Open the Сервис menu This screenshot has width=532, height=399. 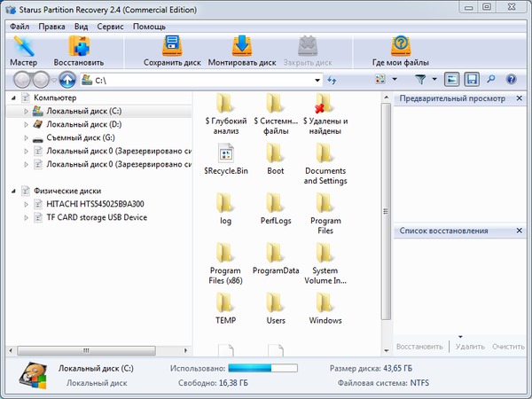[x=110, y=27]
